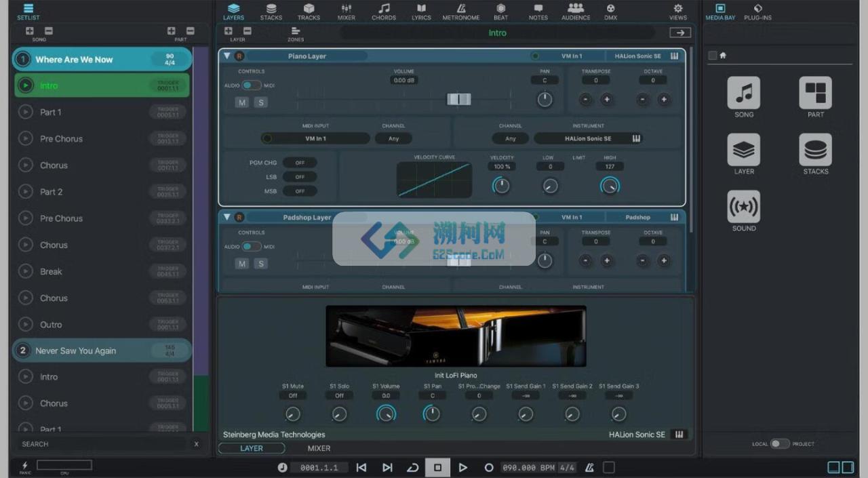Select the Sound media bay icon
The image size is (868, 478).
(744, 207)
